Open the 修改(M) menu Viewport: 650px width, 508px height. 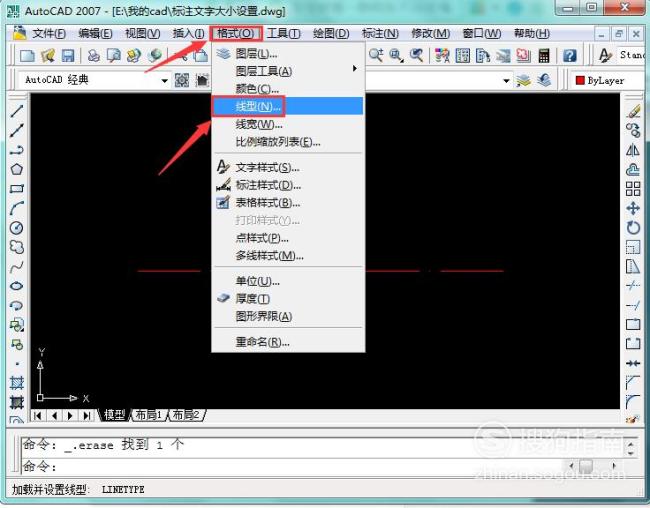(x=431, y=33)
